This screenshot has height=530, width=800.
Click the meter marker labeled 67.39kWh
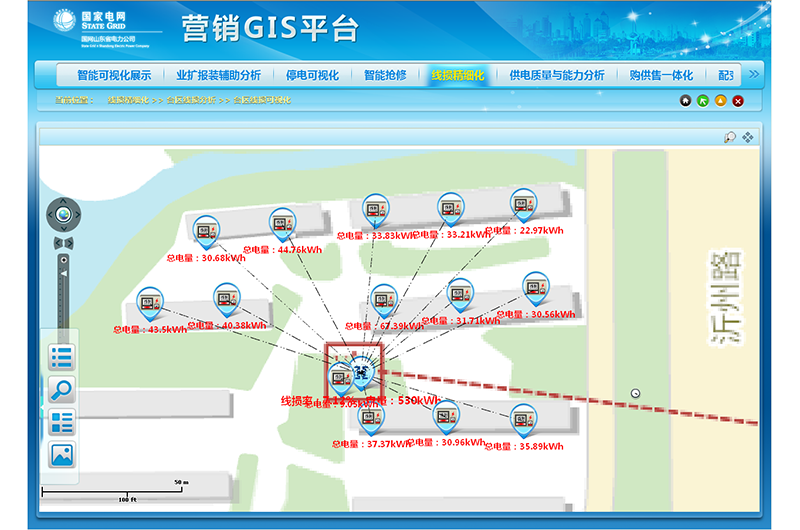384,300
